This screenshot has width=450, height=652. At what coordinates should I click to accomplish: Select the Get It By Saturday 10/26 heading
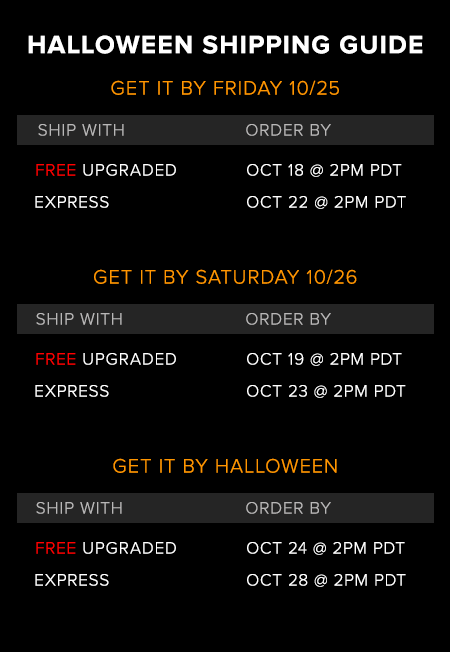point(225,277)
